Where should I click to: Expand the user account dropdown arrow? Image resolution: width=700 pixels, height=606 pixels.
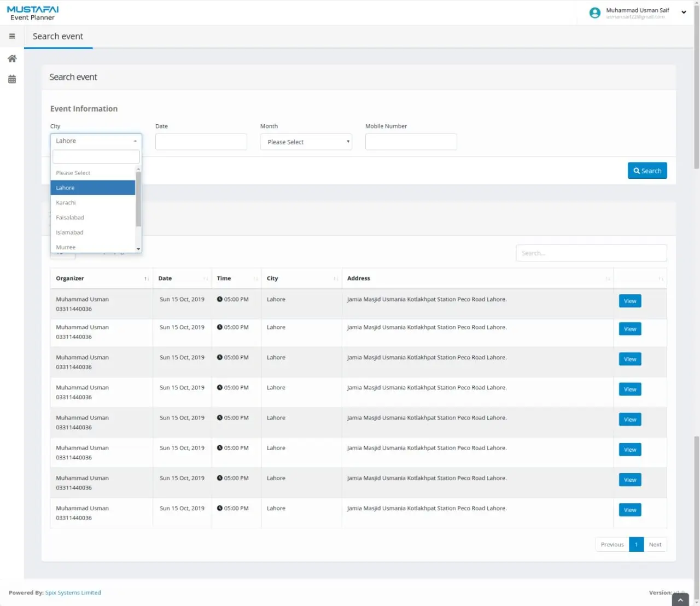pyautogui.click(x=684, y=13)
